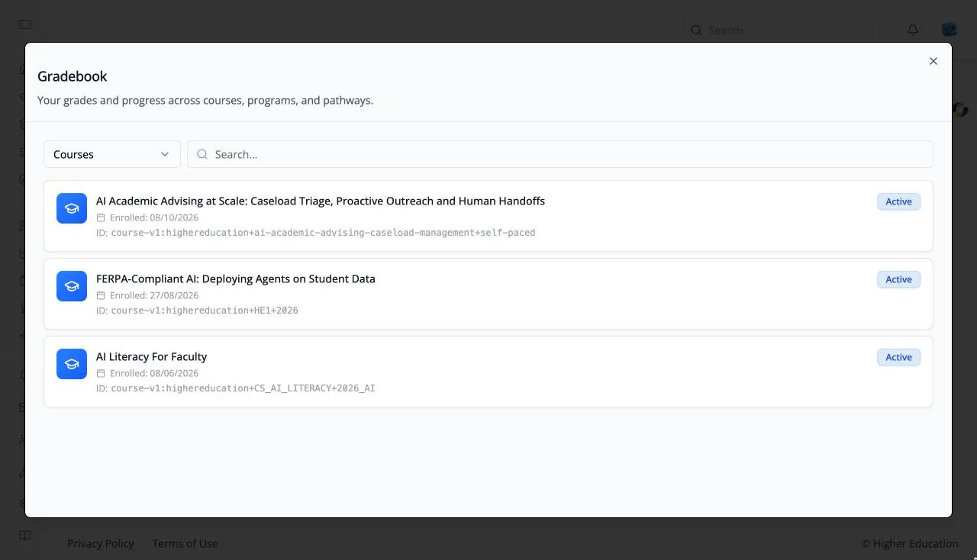This screenshot has height=560, width=977.
Task: Close the Gradebook dialog
Action: click(x=933, y=61)
